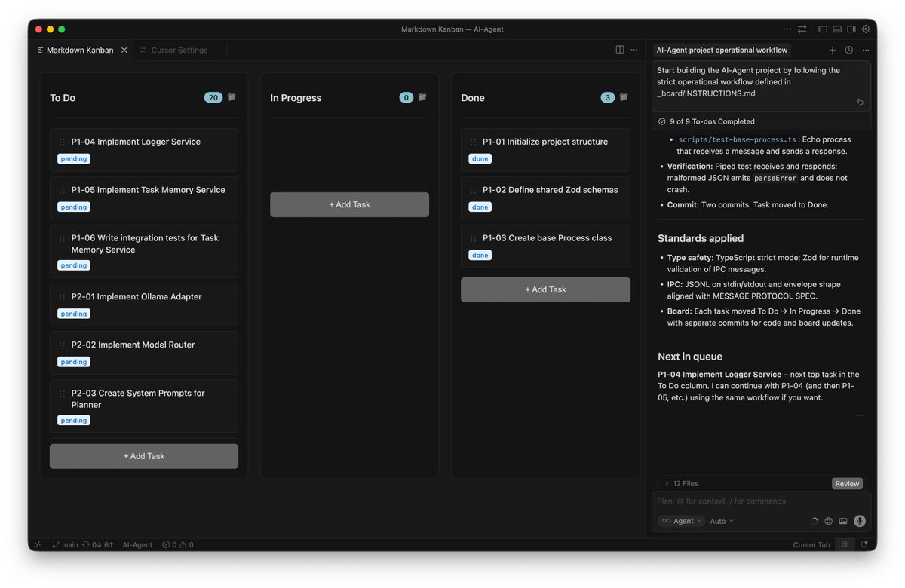This screenshot has height=588, width=905.
Task: Open the chat panel's three-dot options menu
Action: (866, 50)
